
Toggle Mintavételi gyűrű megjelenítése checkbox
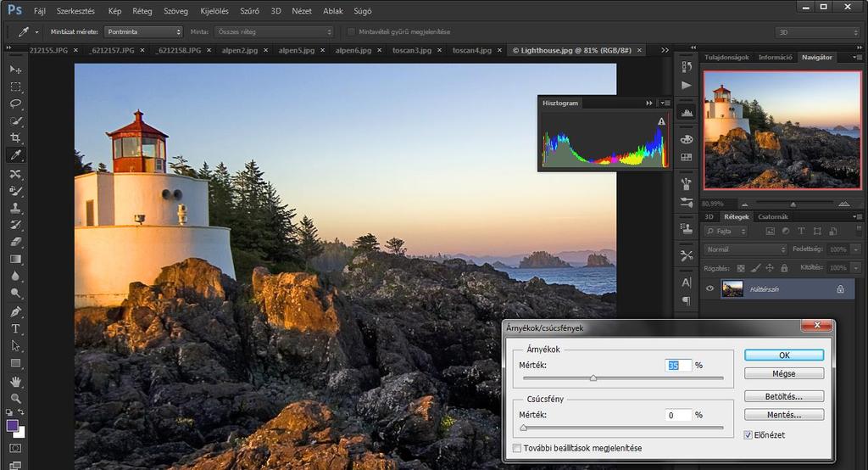click(x=351, y=32)
